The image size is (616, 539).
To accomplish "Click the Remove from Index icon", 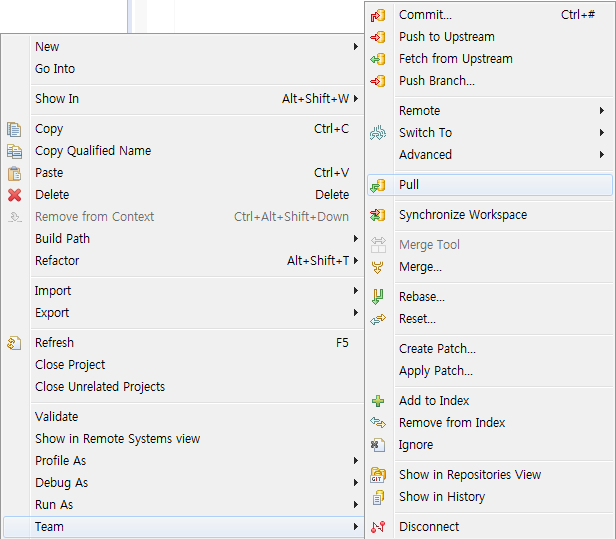I will click(x=378, y=423).
